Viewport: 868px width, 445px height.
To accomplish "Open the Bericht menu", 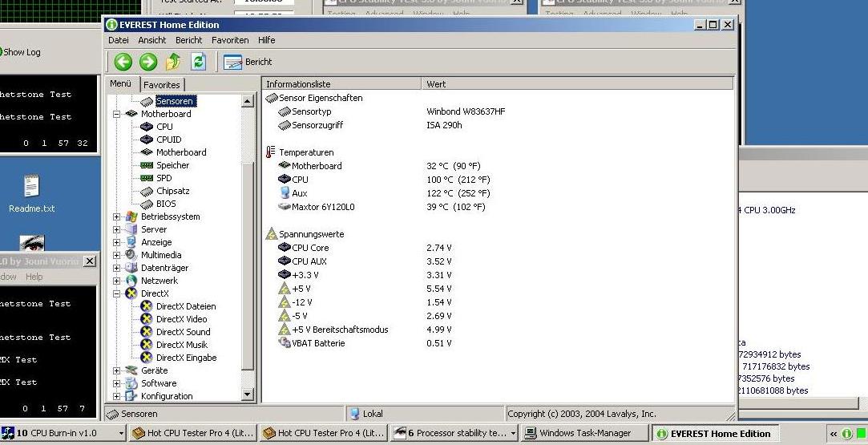I will pos(189,40).
